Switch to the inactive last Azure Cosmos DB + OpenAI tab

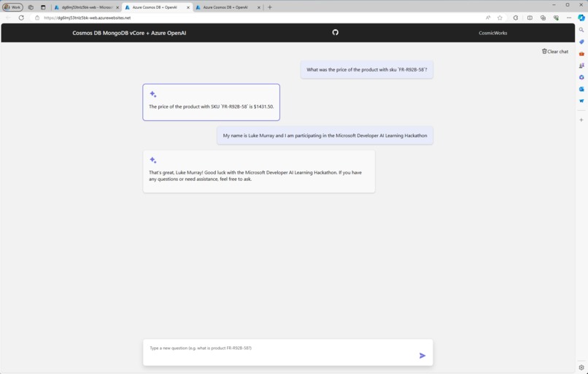[x=228, y=7]
